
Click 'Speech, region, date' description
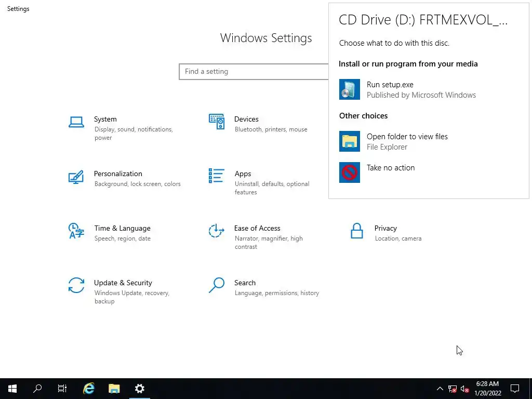123,238
